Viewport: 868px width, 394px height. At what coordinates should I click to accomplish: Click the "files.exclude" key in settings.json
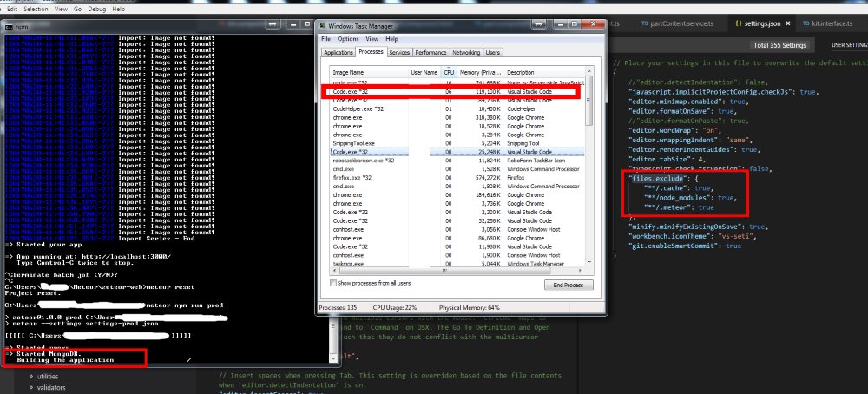click(656, 178)
